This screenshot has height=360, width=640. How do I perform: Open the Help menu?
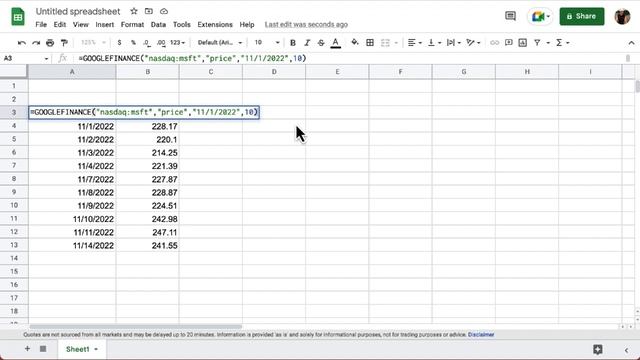pos(247,24)
